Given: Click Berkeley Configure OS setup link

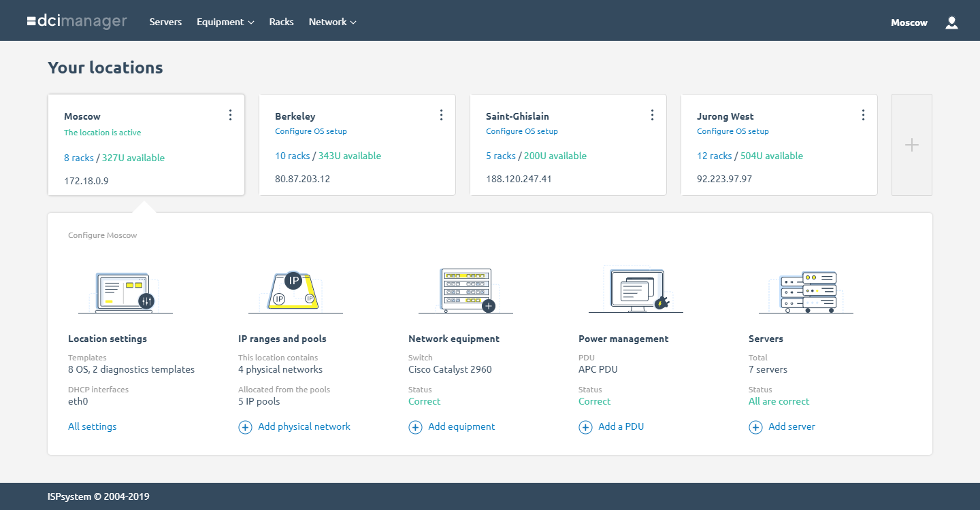Looking at the screenshot, I should tap(311, 131).
